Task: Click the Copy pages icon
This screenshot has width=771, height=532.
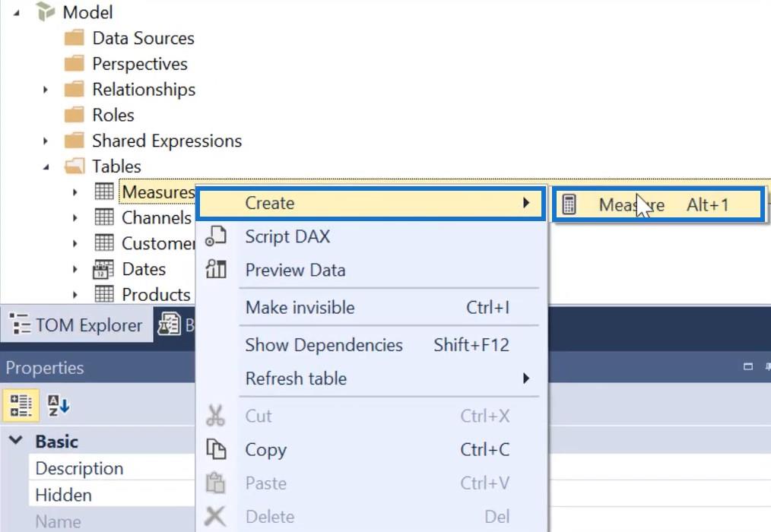Action: tap(216, 449)
